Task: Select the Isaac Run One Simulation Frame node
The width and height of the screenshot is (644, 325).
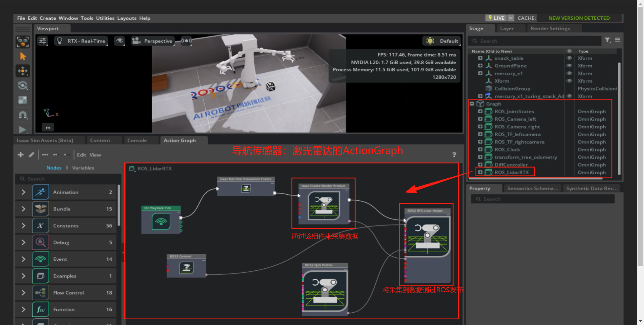Action: 246,186
